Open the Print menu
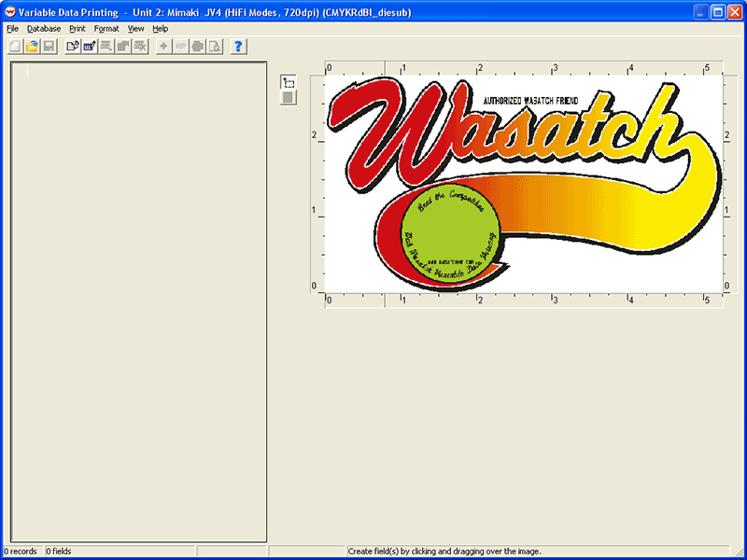This screenshot has width=747, height=560. tap(78, 29)
